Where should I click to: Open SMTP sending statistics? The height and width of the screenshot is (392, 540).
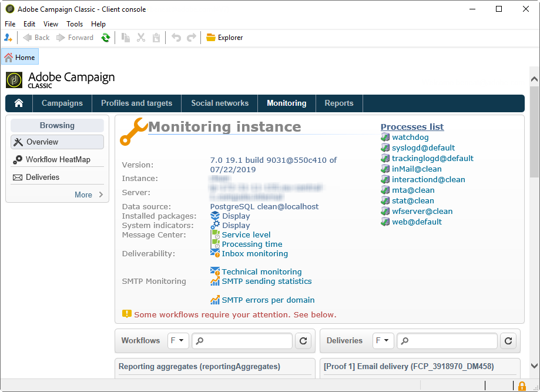pos(267,281)
